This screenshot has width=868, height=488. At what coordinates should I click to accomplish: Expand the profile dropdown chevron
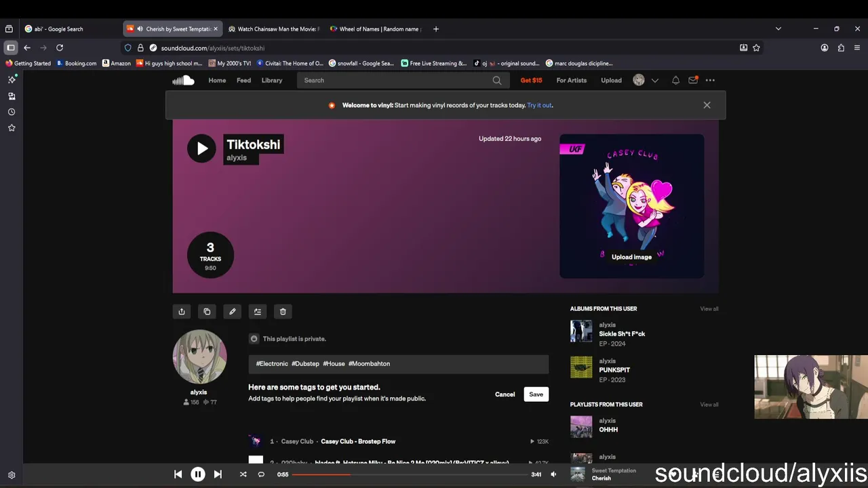655,80
